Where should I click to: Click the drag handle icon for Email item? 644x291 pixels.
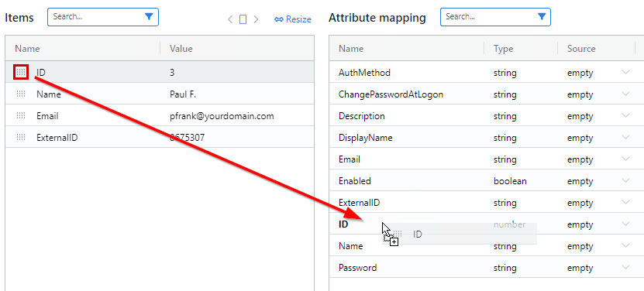pos(21,116)
